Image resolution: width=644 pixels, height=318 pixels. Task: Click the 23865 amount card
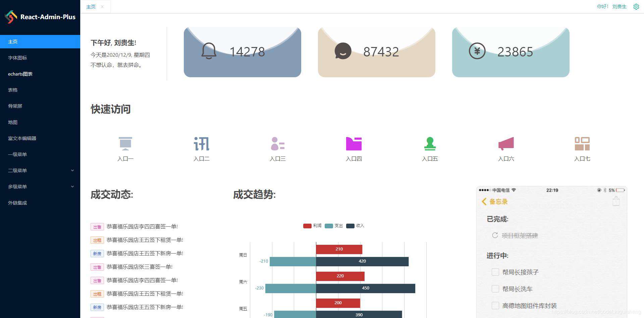click(511, 52)
